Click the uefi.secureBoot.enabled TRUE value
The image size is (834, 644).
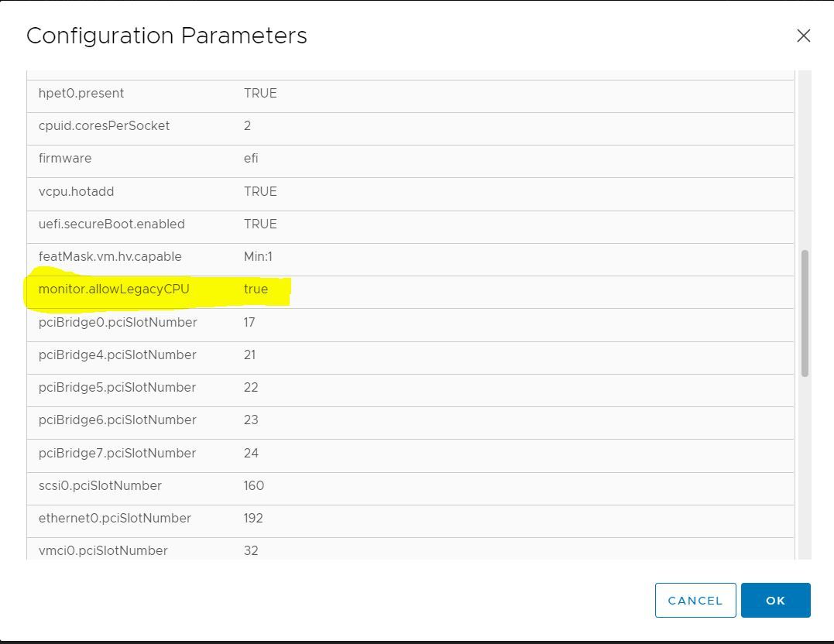[x=260, y=224]
